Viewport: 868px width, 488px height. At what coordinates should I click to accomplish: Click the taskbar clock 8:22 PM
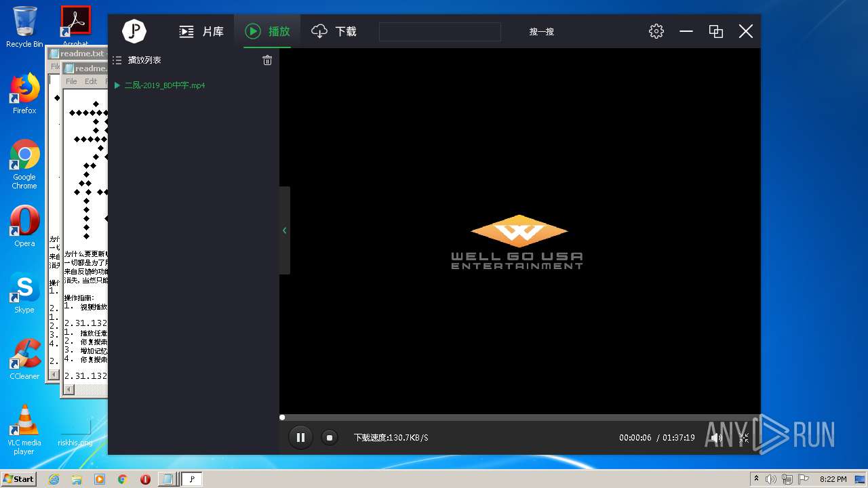point(833,479)
